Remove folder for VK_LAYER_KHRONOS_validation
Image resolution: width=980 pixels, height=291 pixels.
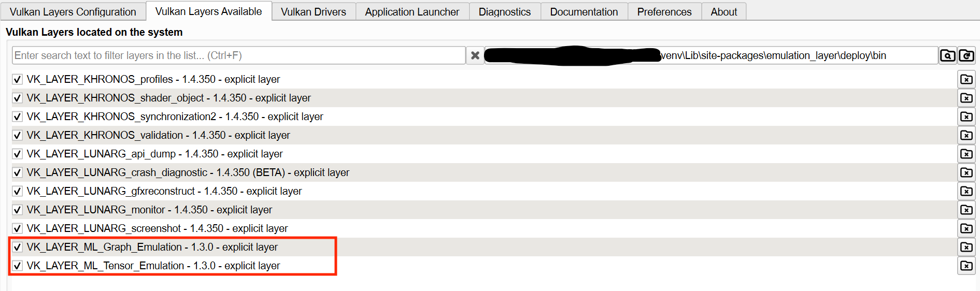(x=967, y=135)
